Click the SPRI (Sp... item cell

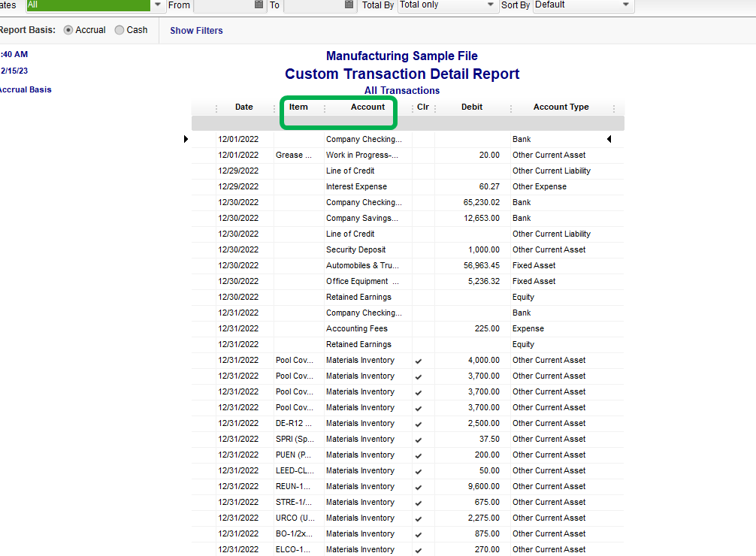[x=295, y=440]
